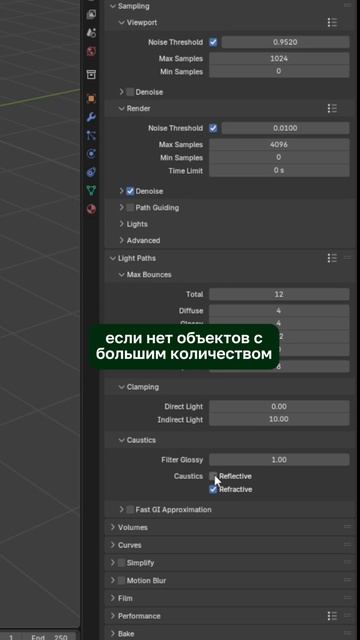Viewport: 360px width, 640px height.
Task: Disable Render Noise Threshold checkbox
Action: click(x=213, y=128)
